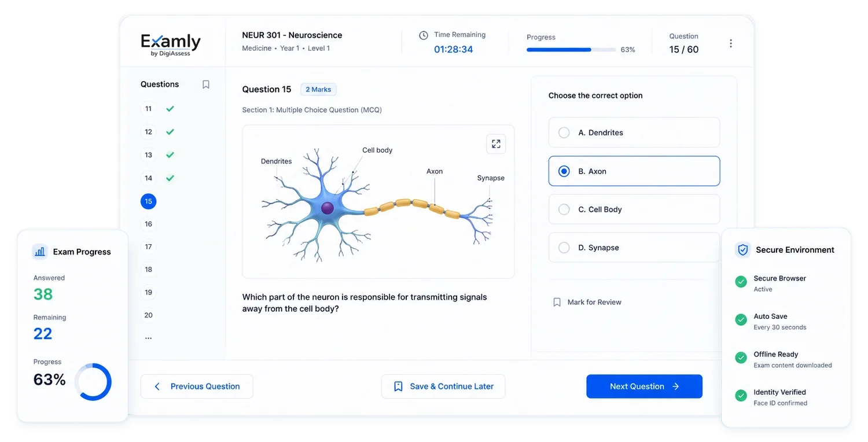Select option B. Axon
The height and width of the screenshot is (442, 868).
pyautogui.click(x=634, y=171)
